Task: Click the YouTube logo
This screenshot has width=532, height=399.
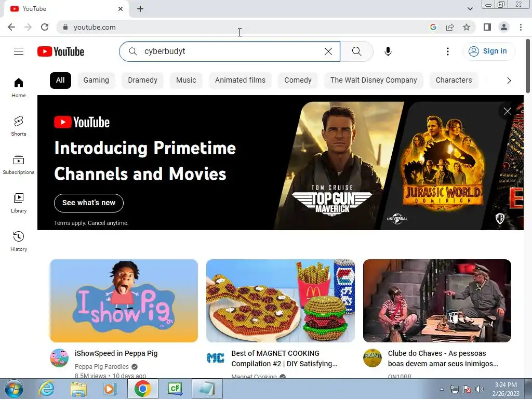Action: [x=61, y=51]
